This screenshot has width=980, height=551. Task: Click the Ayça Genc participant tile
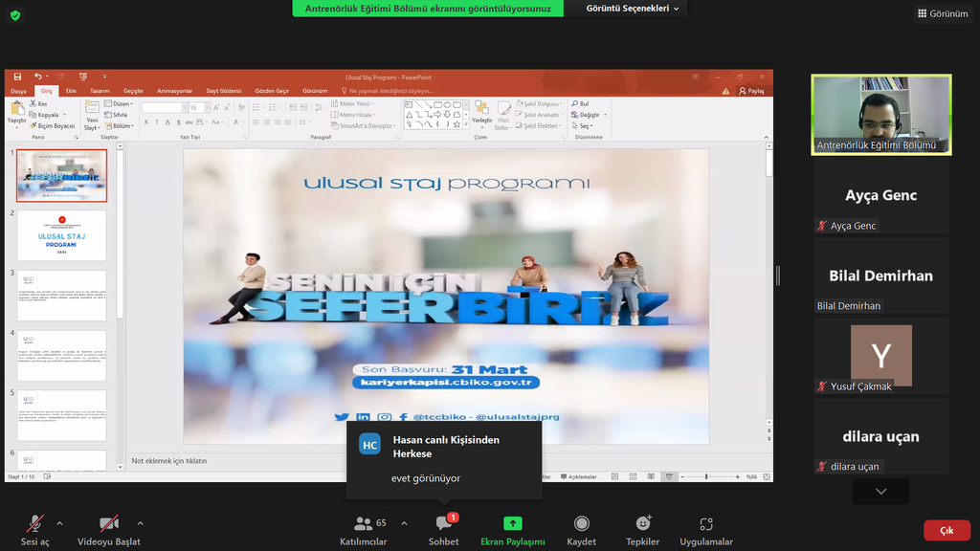pos(881,196)
